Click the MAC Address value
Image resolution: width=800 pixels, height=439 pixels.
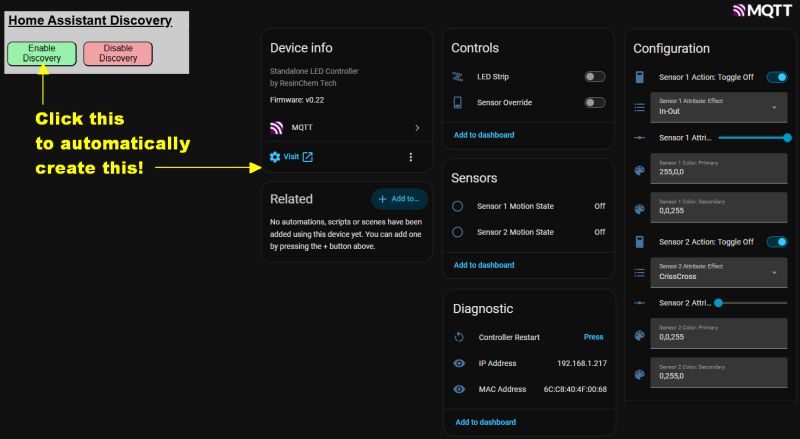point(575,389)
